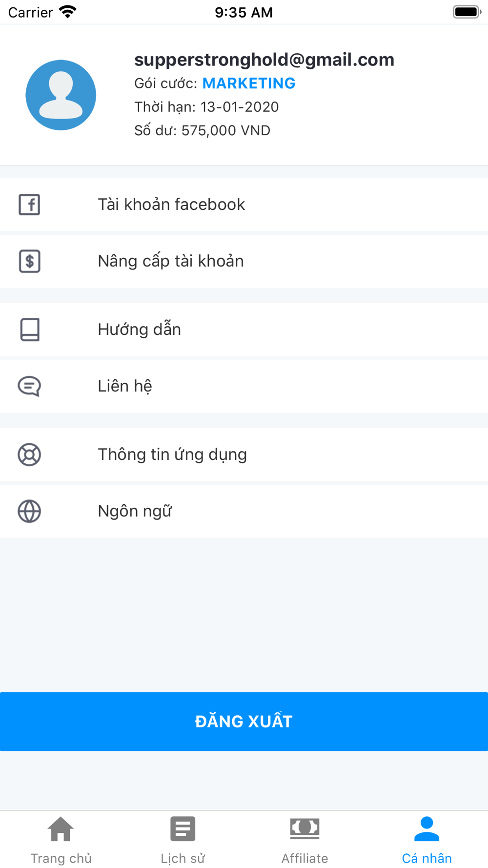488x868 pixels.
Task: Tap the dollar upgrade icon
Action: pos(29,261)
